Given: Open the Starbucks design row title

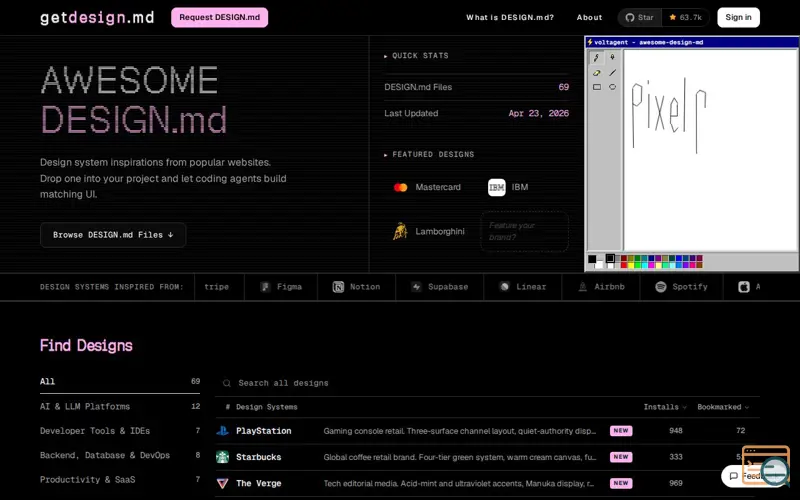Looking at the screenshot, I should (259, 457).
